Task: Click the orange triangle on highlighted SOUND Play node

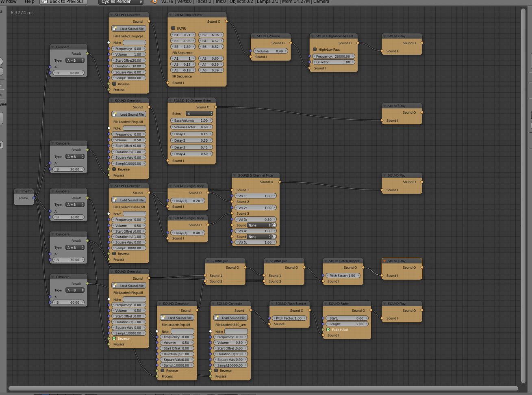Action: tap(384, 261)
